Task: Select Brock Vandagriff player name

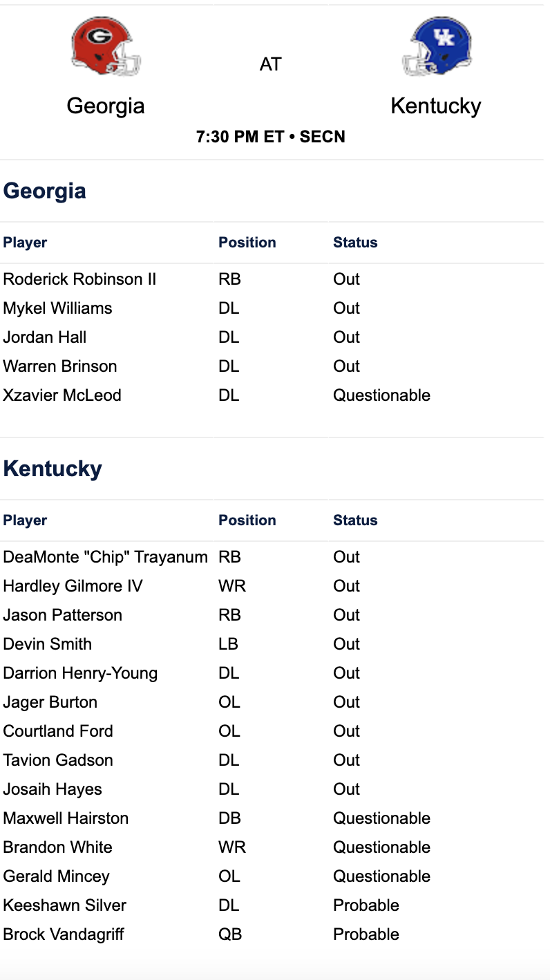Action: coord(64,934)
